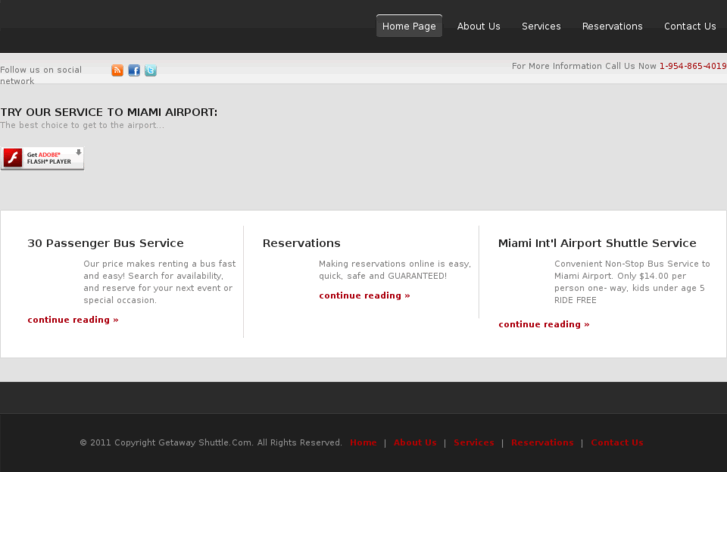
Task: Open Miami Int'l Airport Shuttle Service heading
Action: [597, 243]
